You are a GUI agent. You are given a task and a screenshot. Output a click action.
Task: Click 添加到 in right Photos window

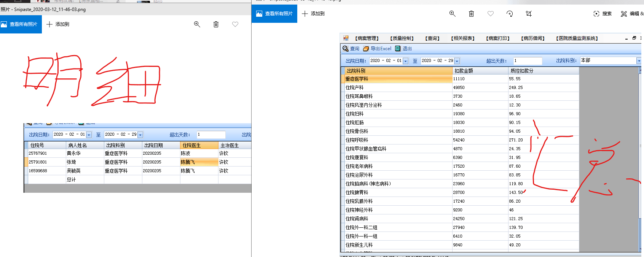coord(313,14)
